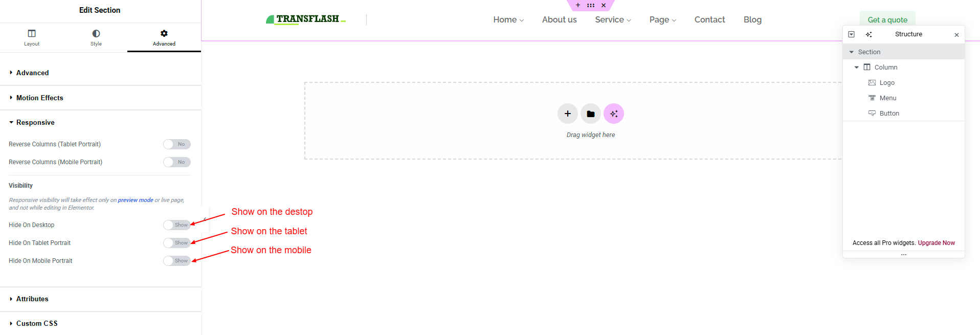Click the plus icon to add new section
Viewport: 980px width, 335px height.
coord(567,114)
